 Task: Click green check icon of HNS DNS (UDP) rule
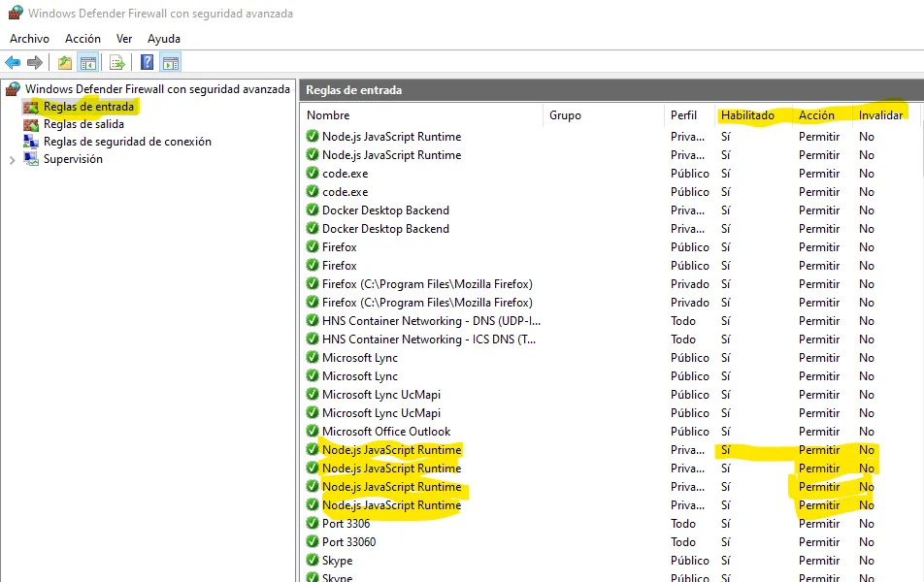(x=313, y=320)
